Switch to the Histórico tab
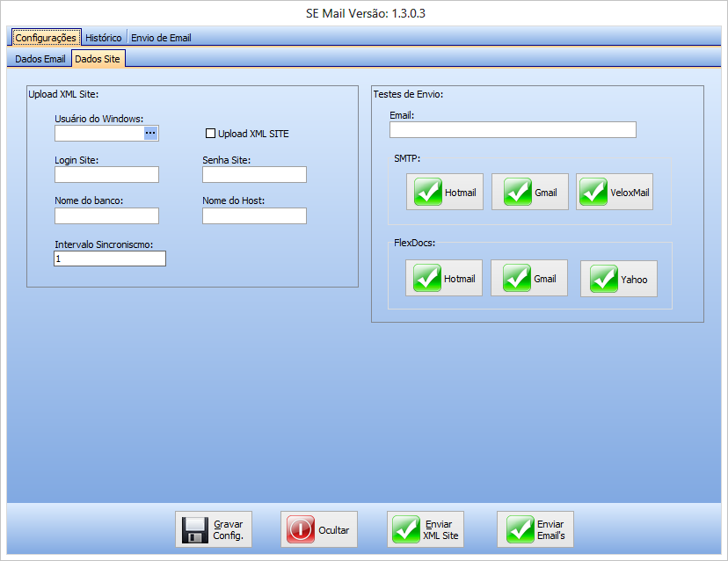 (x=104, y=38)
